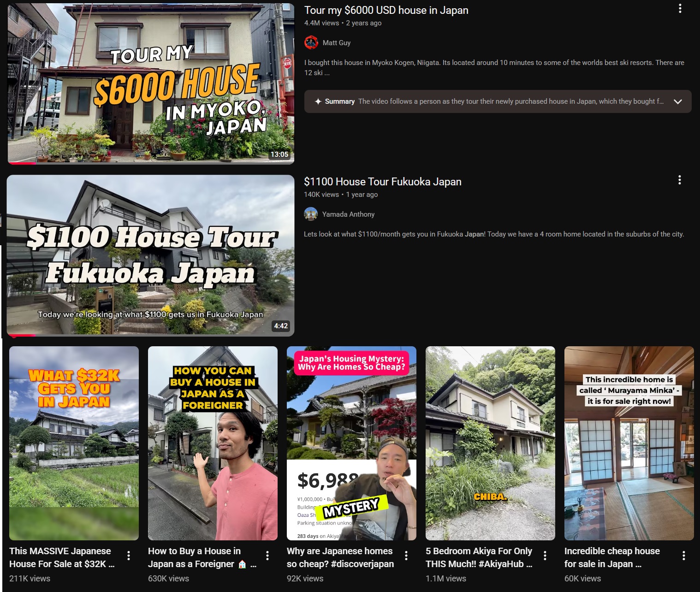This screenshot has height=592, width=700.
Task: Click Yamada Anthony channel avatar
Action: 311,214
